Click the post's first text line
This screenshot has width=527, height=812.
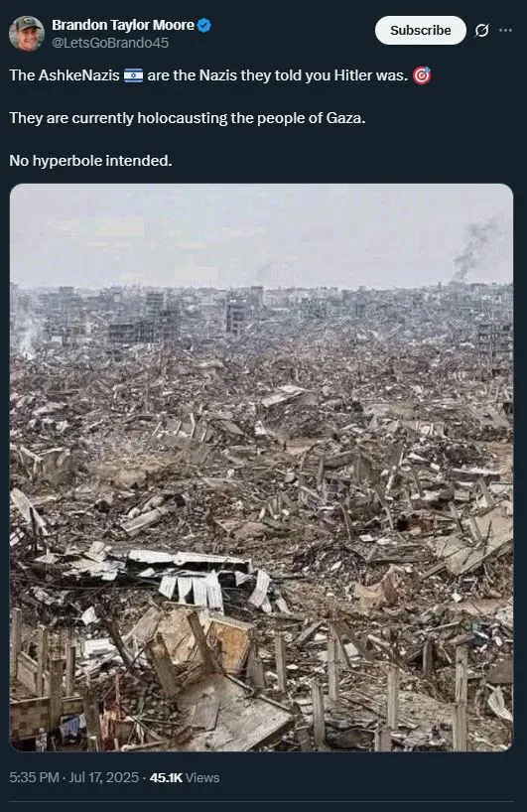pyautogui.click(x=220, y=75)
